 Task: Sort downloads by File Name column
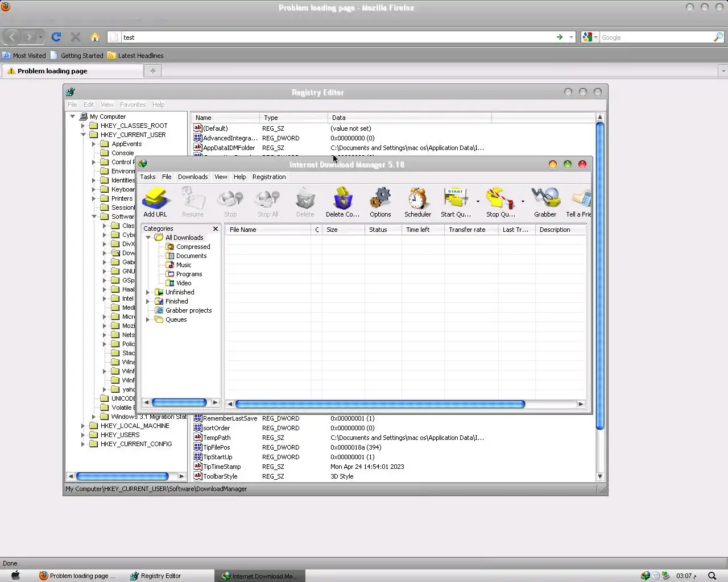point(268,230)
